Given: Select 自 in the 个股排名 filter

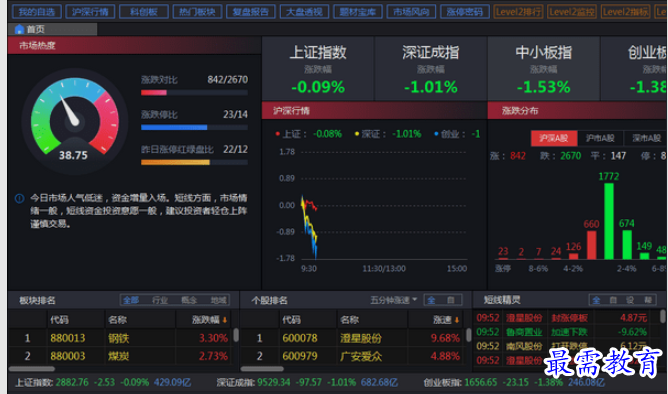Looking at the screenshot, I should pos(451,300).
